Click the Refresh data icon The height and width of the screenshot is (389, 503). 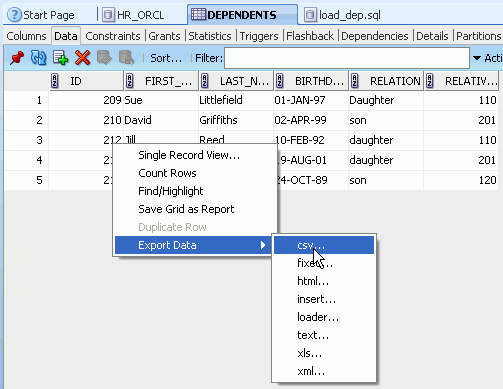point(38,58)
